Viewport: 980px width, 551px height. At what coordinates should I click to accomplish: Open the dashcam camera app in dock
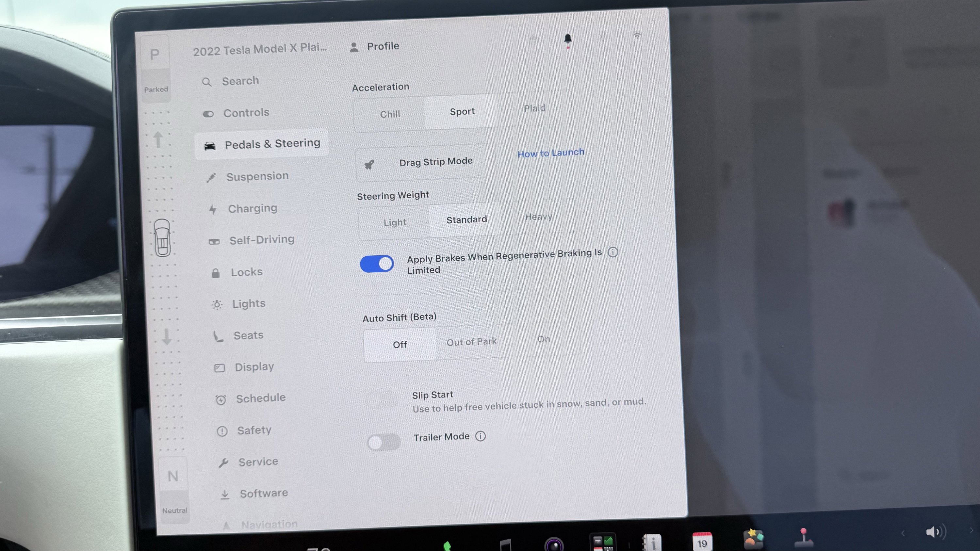(553, 544)
